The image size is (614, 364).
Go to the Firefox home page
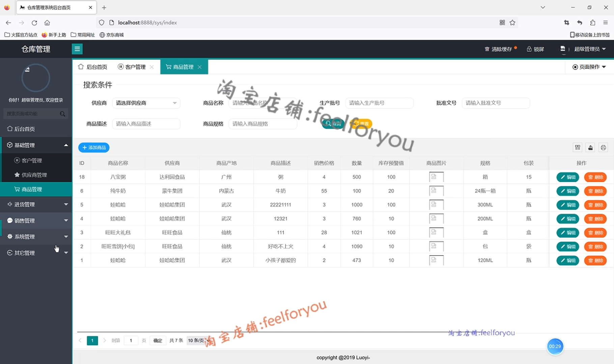pos(47,23)
